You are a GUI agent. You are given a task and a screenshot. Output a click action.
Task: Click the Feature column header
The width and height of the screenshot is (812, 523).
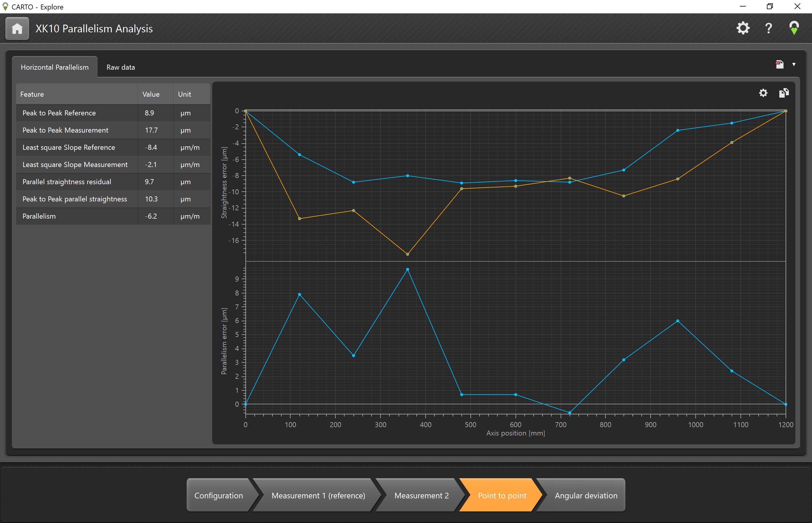point(77,94)
